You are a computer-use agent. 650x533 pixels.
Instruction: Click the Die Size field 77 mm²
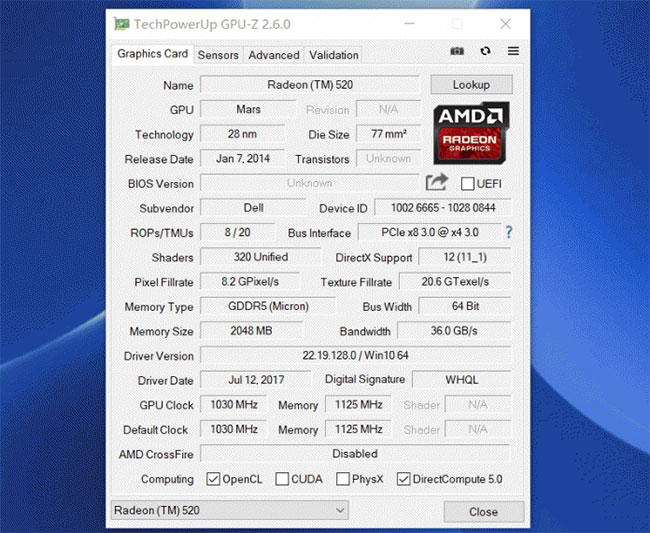388,134
